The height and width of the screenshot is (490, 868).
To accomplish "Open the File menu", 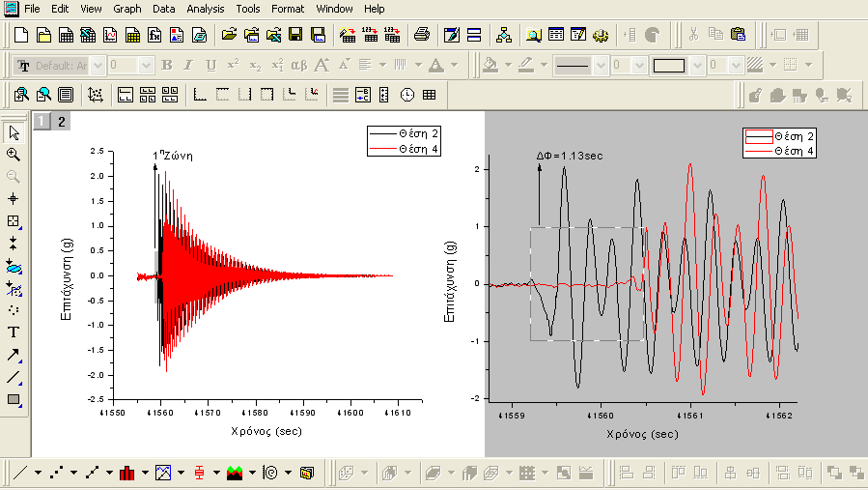I will (32, 9).
